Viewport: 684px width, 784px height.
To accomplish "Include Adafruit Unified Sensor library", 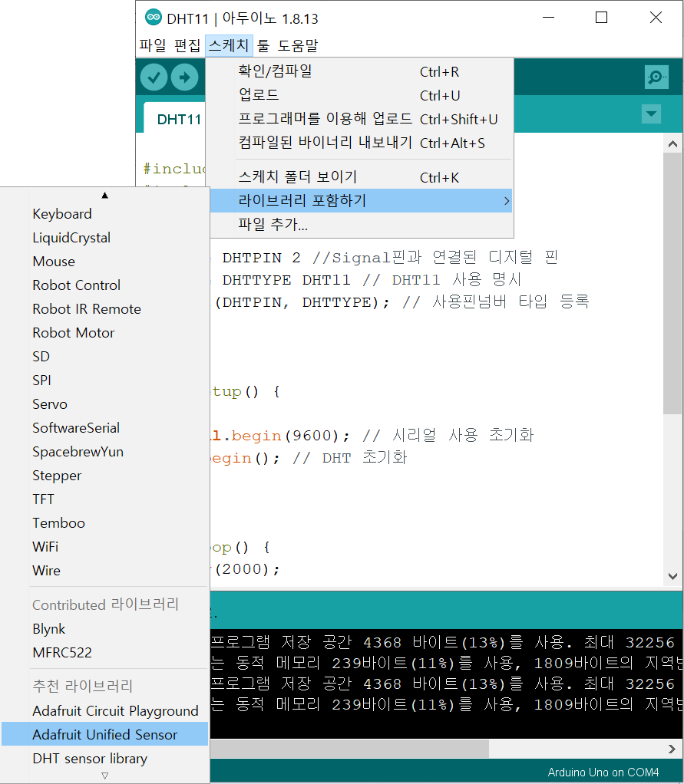I will 105,734.
